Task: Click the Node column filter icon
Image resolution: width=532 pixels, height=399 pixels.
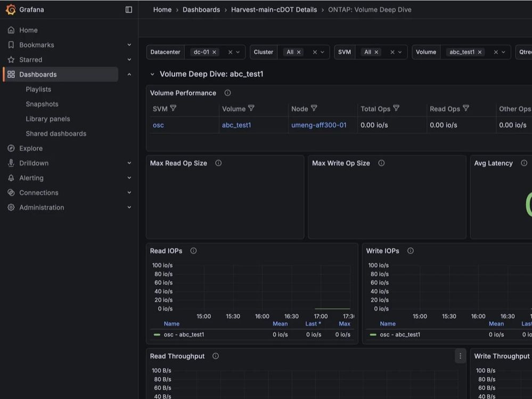Action: [x=314, y=108]
